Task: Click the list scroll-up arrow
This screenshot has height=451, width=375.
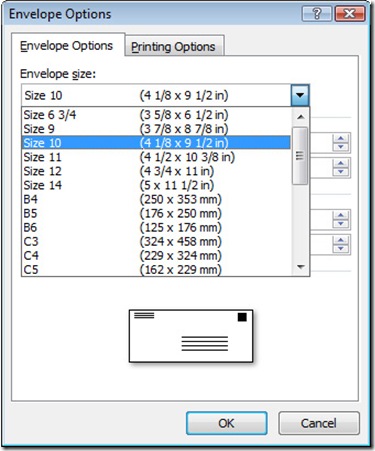Action: 301,117
